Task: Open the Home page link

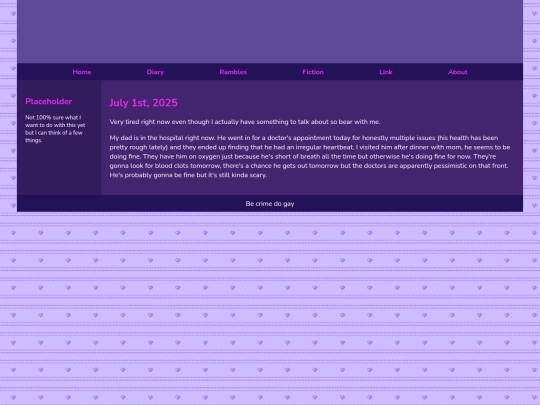Action: click(82, 72)
